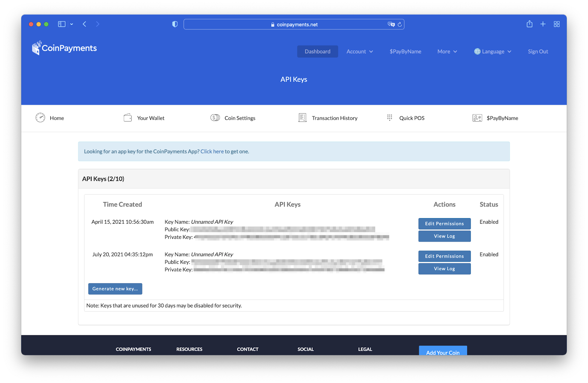
Task: Click the globe icon next to Language
Action: click(477, 51)
